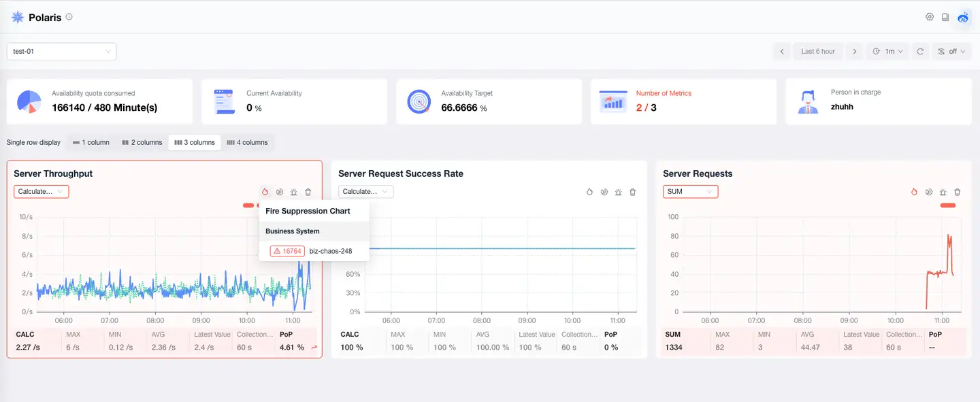This screenshot has height=402, width=980.
Task: Open the SUM dropdown on Server Requests
Action: point(690,192)
